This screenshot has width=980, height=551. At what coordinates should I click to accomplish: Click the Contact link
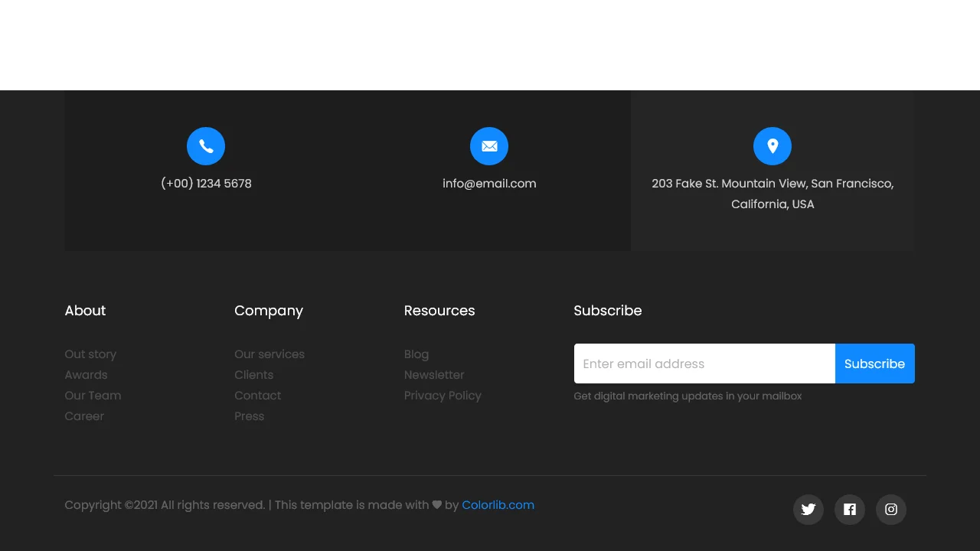(257, 396)
